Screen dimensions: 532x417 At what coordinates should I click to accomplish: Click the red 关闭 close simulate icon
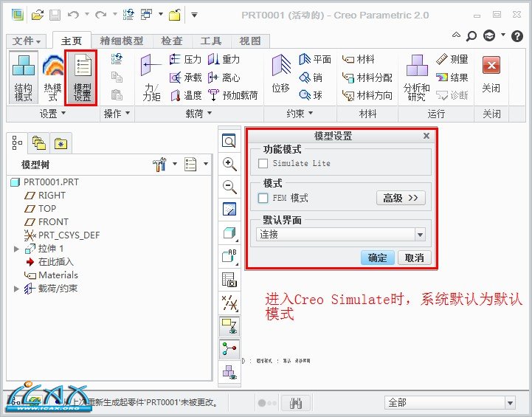(x=491, y=65)
